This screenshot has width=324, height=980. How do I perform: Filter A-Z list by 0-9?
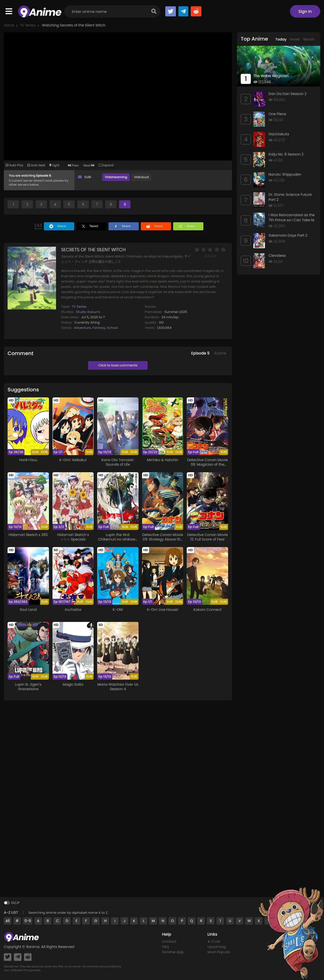tap(28, 921)
